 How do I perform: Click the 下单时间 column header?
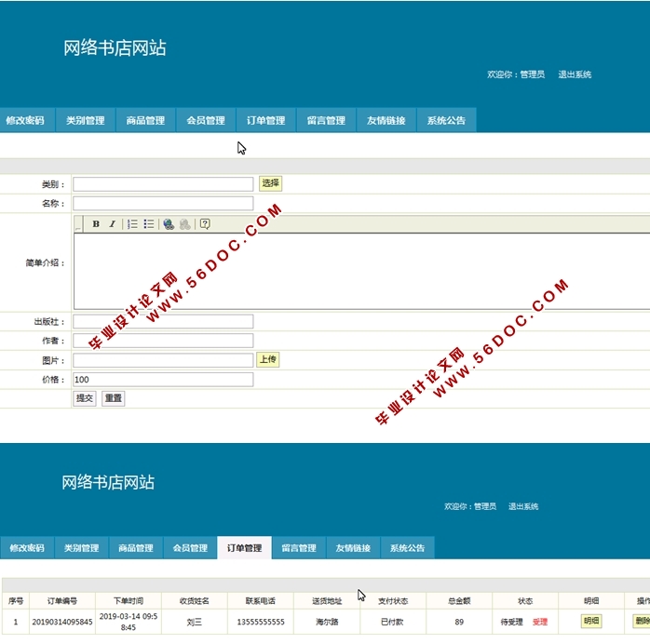tap(129, 601)
